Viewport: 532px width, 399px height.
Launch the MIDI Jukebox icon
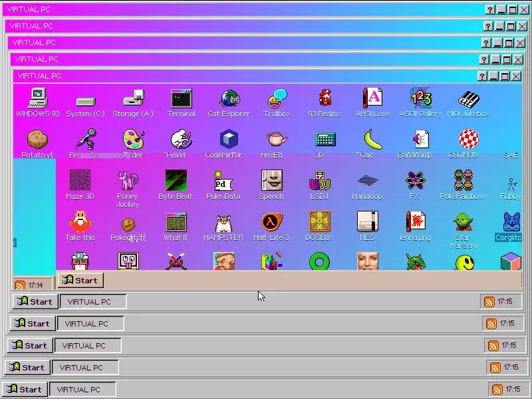(469, 98)
